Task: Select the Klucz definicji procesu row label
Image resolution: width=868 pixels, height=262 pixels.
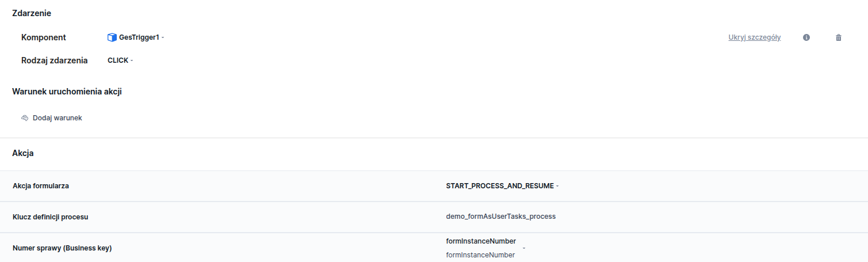Action: 50,217
